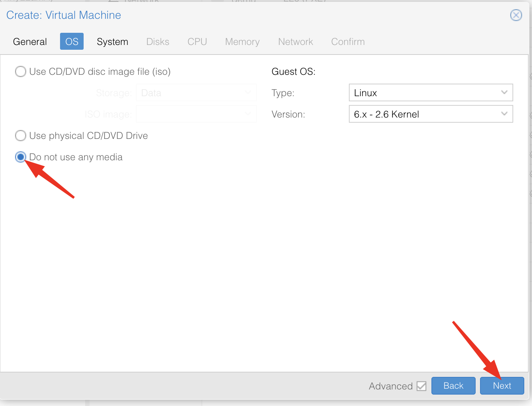Image resolution: width=532 pixels, height=406 pixels.
Task: Toggle the Advanced checkbox
Action: coord(421,386)
